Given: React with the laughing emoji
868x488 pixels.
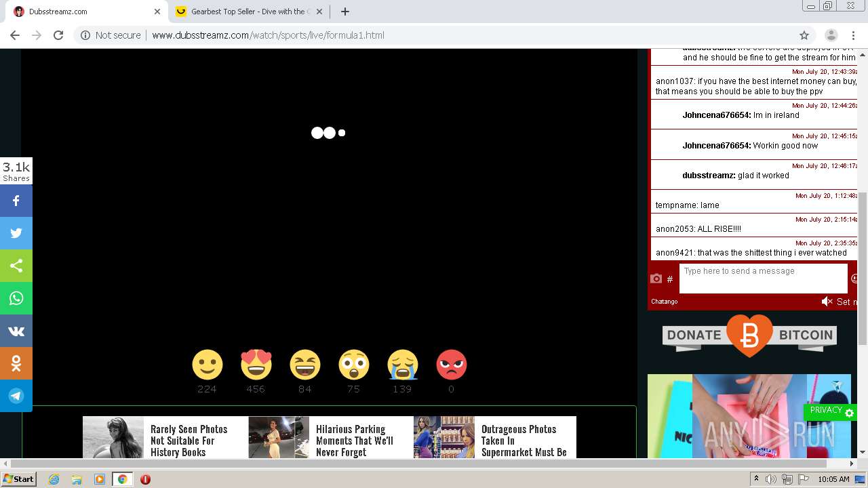Looking at the screenshot, I should [x=305, y=365].
